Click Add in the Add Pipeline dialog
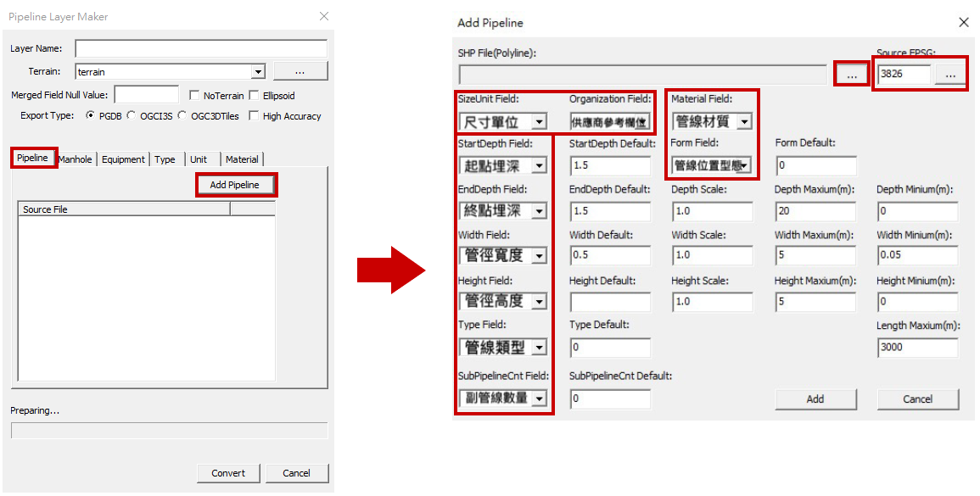 (815, 398)
